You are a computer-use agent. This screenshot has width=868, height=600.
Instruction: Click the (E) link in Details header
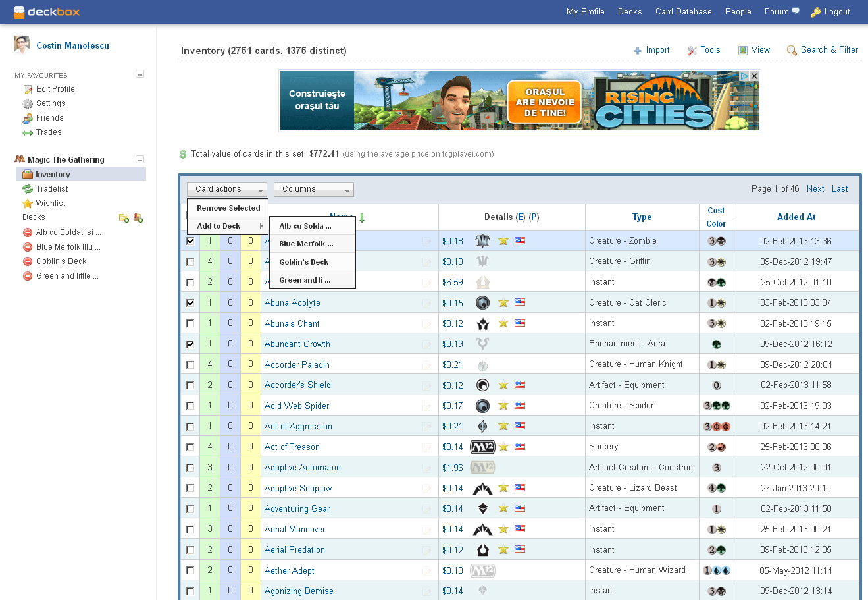(x=521, y=217)
